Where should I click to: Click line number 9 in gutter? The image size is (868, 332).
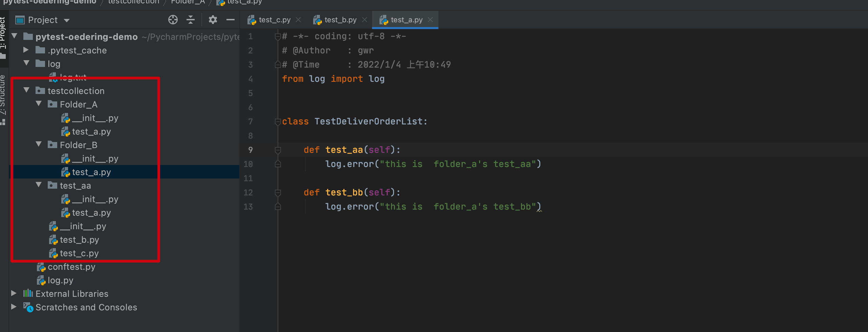251,150
